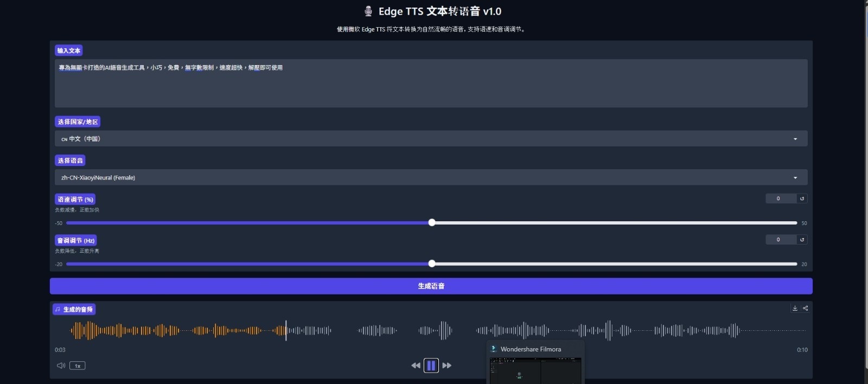Download the generated audio file
This screenshot has height=384, width=868.
click(795, 308)
